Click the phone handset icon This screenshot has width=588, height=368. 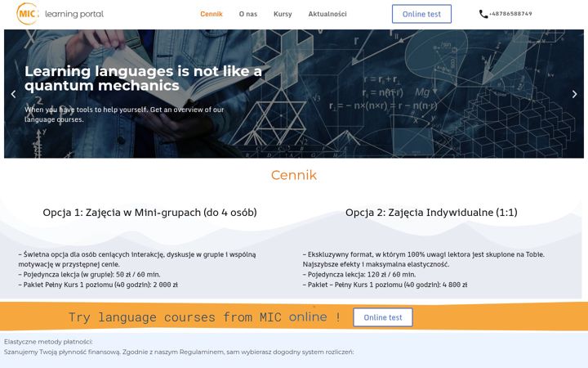(x=483, y=14)
